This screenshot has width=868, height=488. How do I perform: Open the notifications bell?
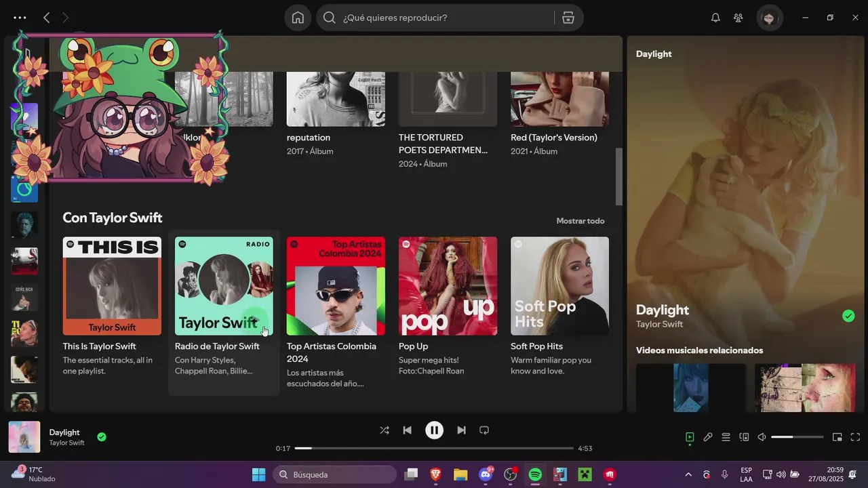point(715,18)
